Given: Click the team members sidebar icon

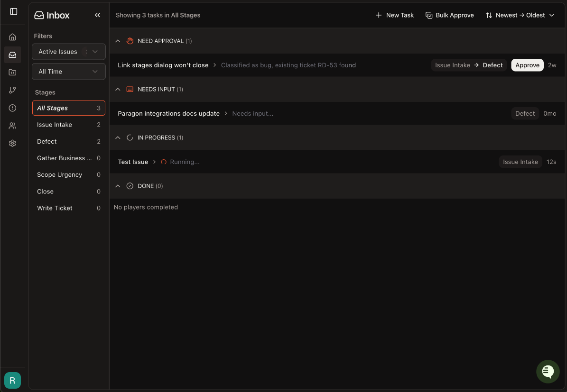Looking at the screenshot, I should 12,125.
